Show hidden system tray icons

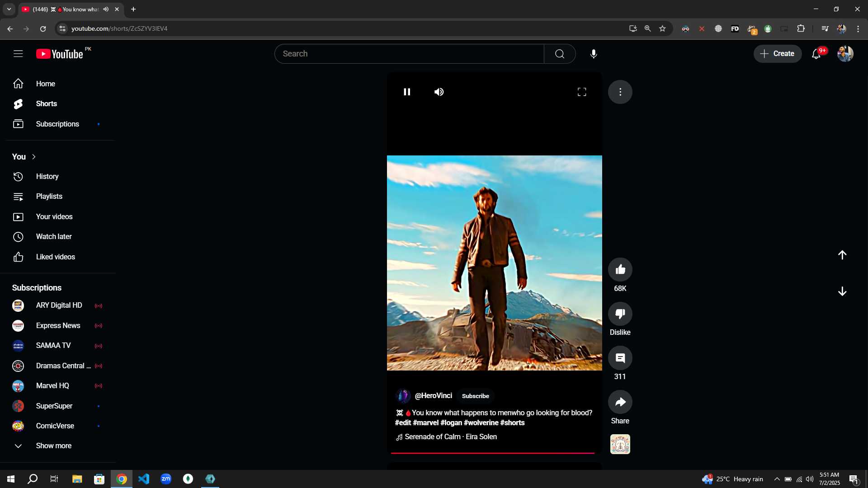(x=777, y=479)
